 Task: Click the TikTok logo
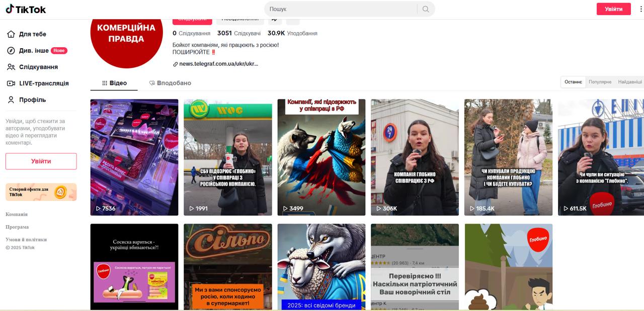coord(26,9)
